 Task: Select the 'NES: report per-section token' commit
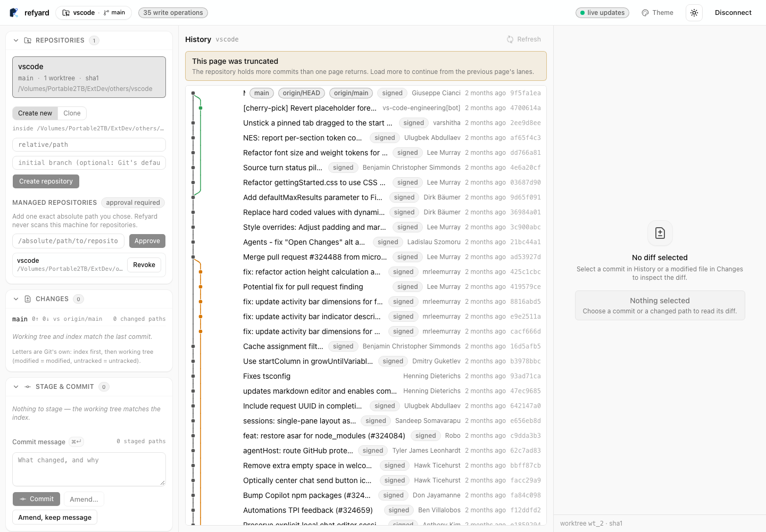[x=366, y=138]
